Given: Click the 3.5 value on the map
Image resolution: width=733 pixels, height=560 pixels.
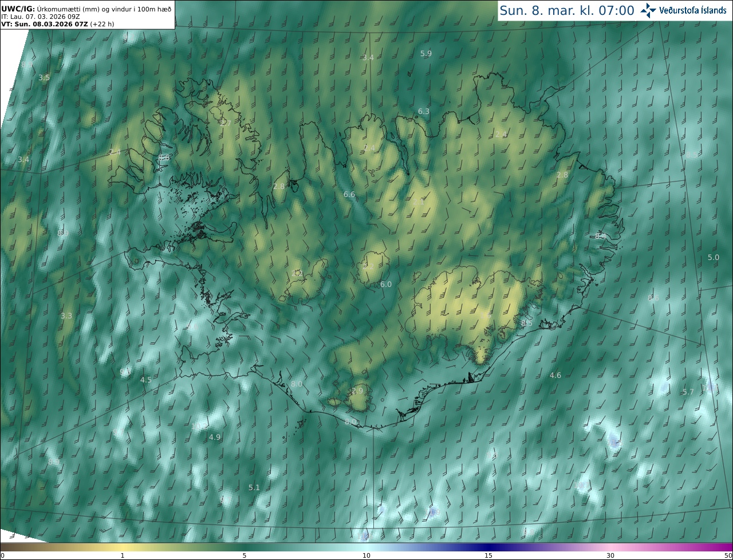Looking at the screenshot, I should click(x=44, y=77).
